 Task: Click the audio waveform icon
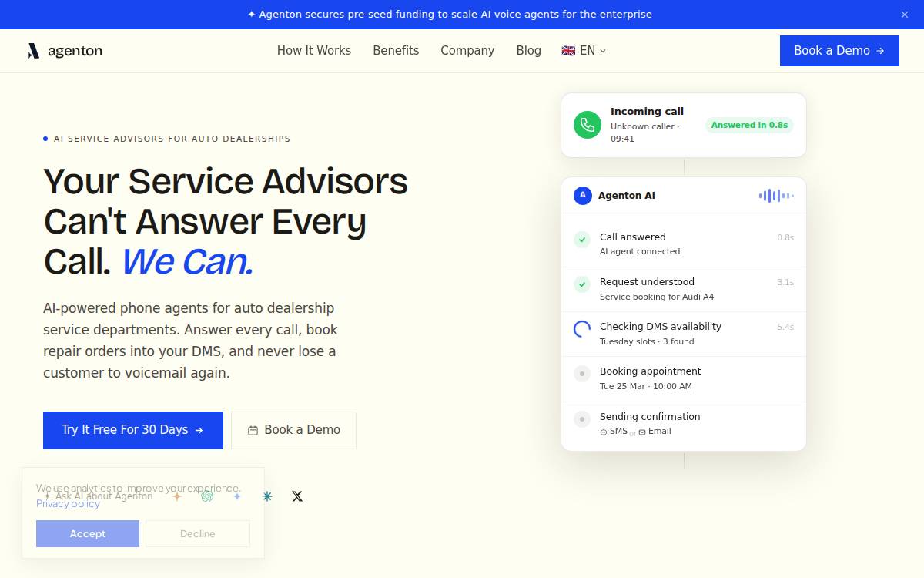coord(776,196)
